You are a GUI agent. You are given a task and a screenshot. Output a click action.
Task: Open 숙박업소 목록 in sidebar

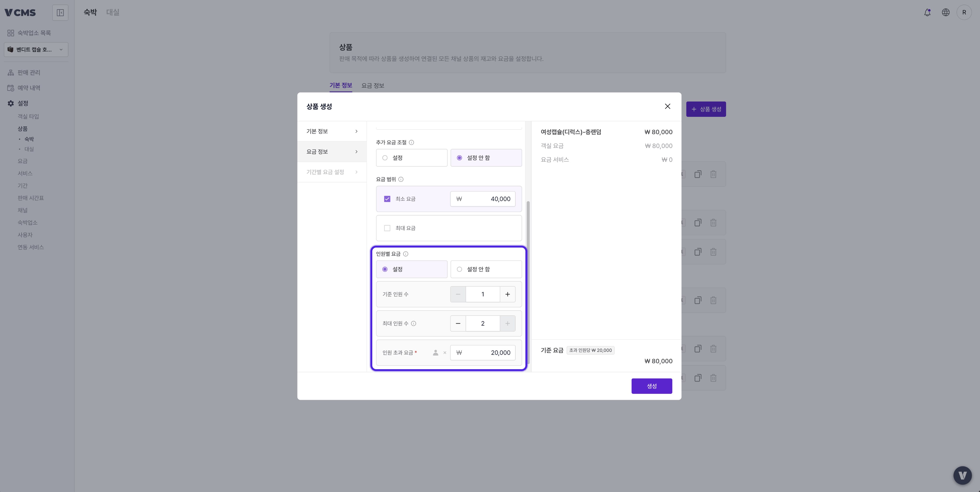click(34, 33)
